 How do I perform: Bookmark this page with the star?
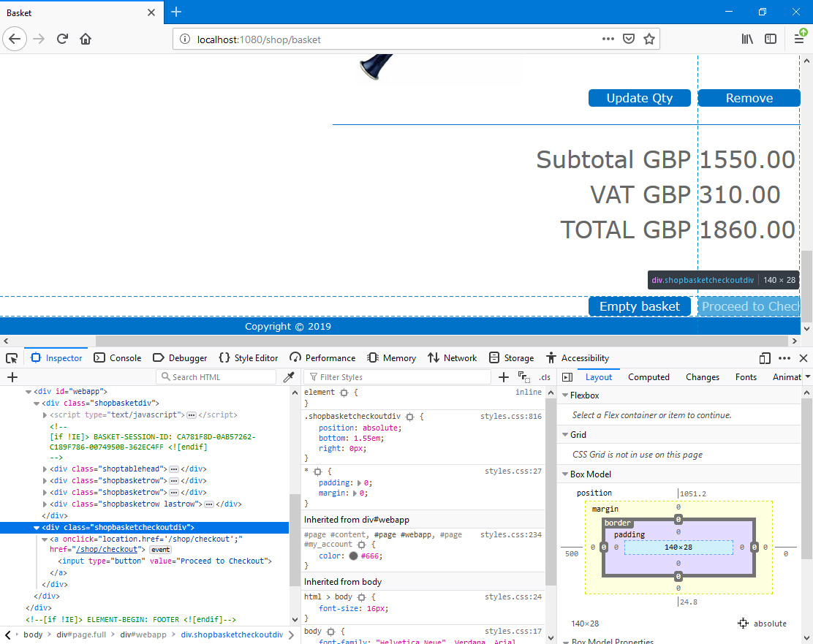pos(648,39)
